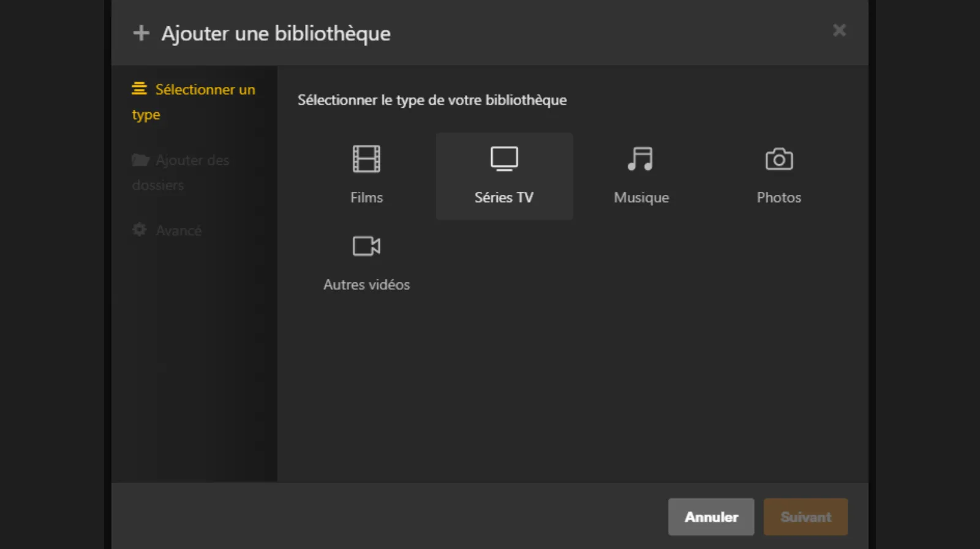980x549 pixels.
Task: Click the Musique text label
Action: pyautogui.click(x=641, y=197)
